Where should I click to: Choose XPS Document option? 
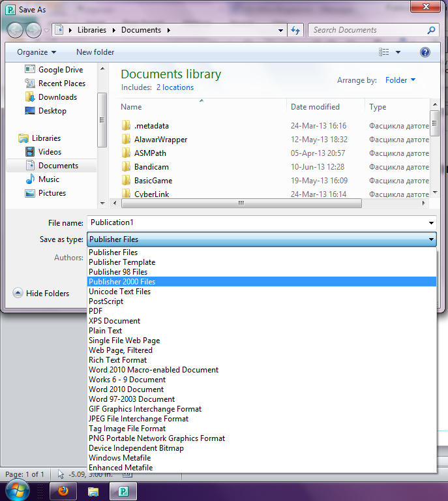pos(261,321)
